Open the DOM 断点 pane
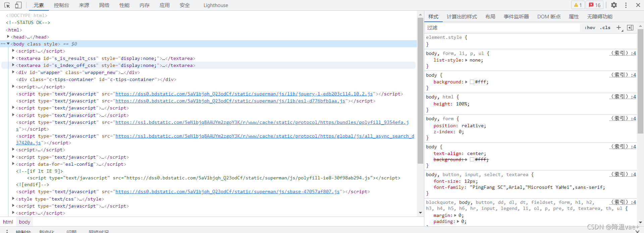 click(x=549, y=17)
